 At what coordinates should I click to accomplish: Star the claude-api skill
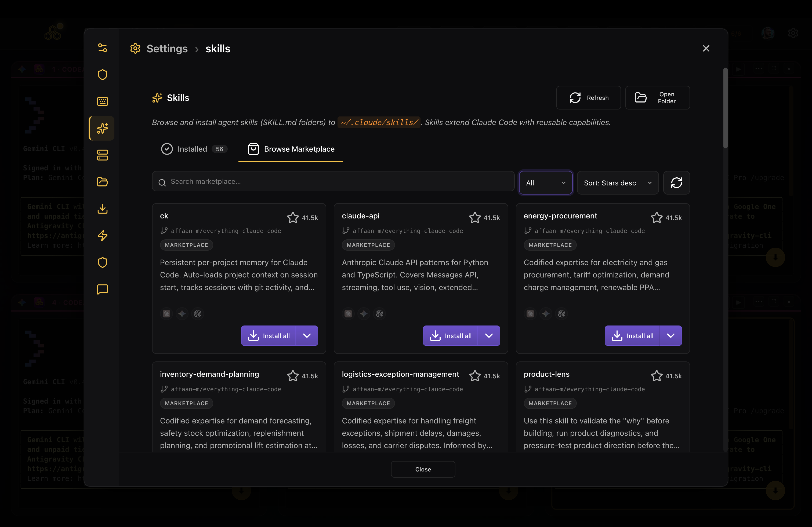click(x=474, y=217)
